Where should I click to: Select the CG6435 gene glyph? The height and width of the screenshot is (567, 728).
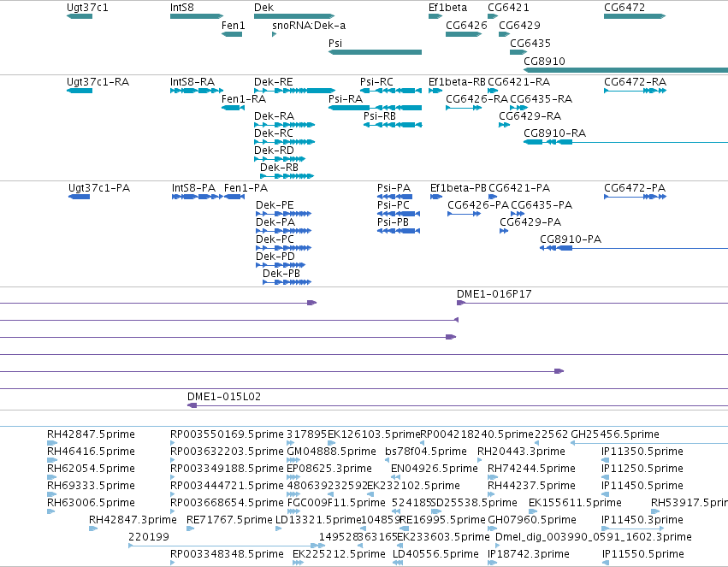[x=518, y=52]
